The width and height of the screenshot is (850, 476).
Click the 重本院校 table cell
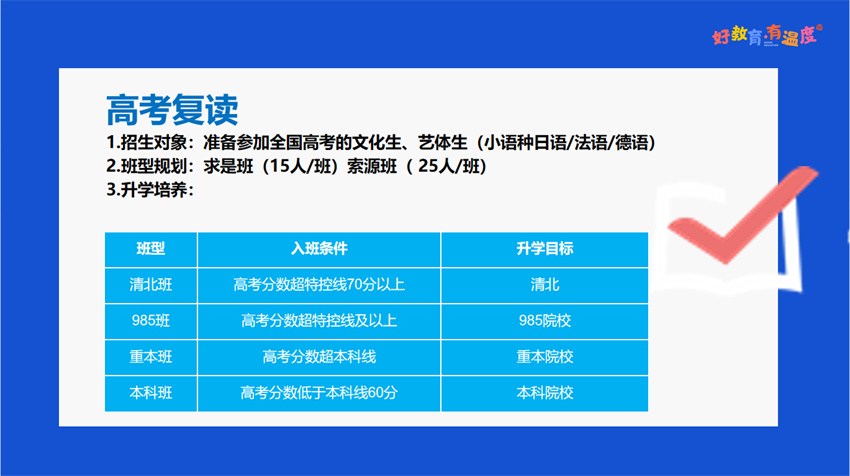pyautogui.click(x=544, y=357)
